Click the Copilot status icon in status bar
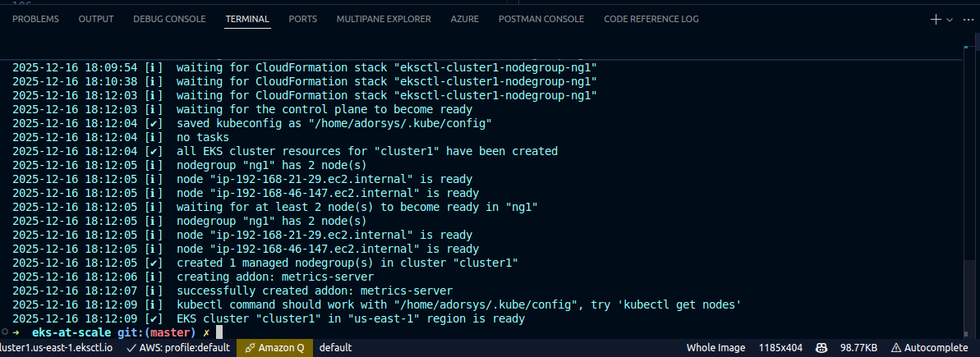This screenshot has height=357, width=980. pyautogui.click(x=821, y=348)
